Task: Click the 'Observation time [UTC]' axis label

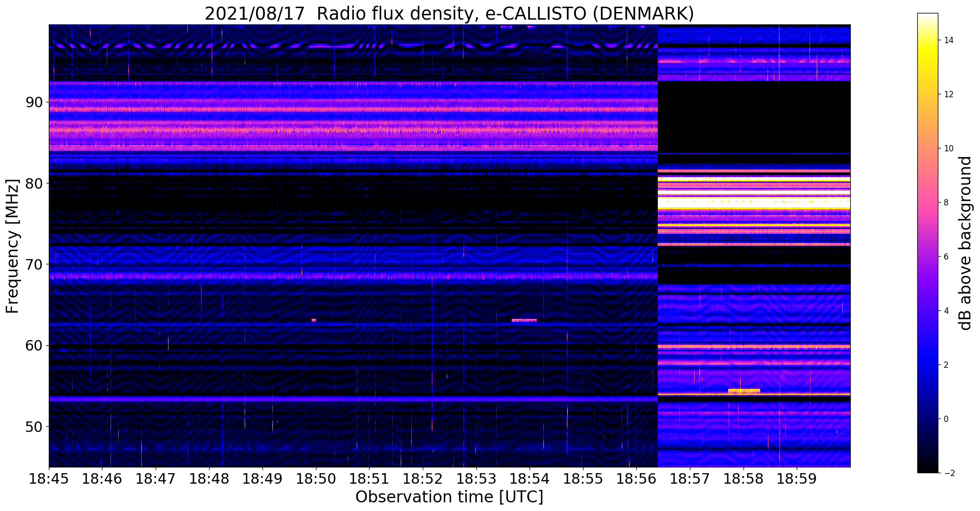Action: [x=449, y=497]
